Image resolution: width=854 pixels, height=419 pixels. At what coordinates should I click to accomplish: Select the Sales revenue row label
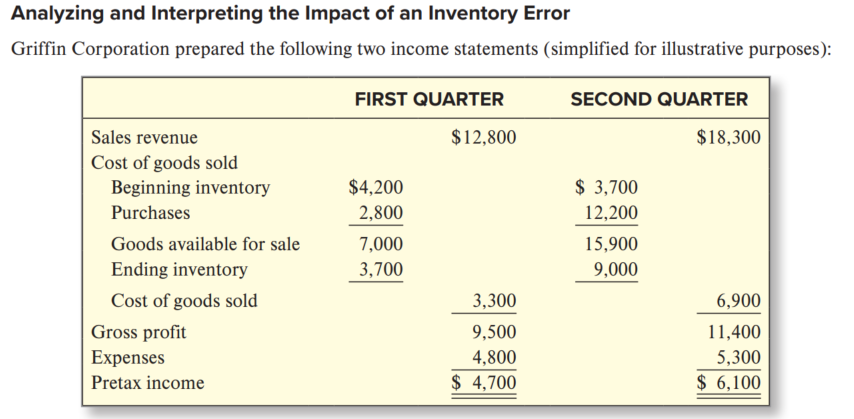[x=144, y=137]
